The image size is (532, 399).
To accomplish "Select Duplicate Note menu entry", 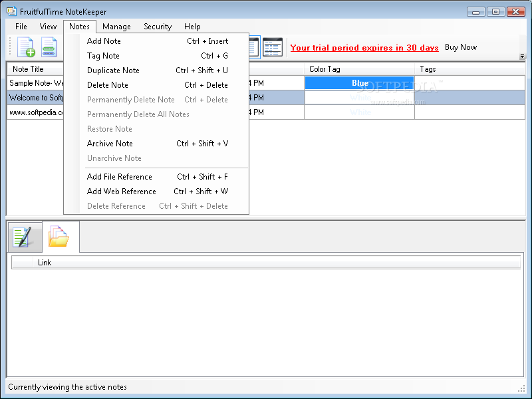I will click(x=157, y=70).
